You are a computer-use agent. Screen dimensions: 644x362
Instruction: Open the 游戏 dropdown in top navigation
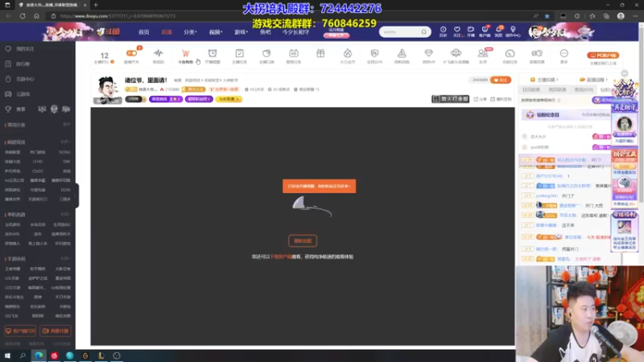point(241,32)
